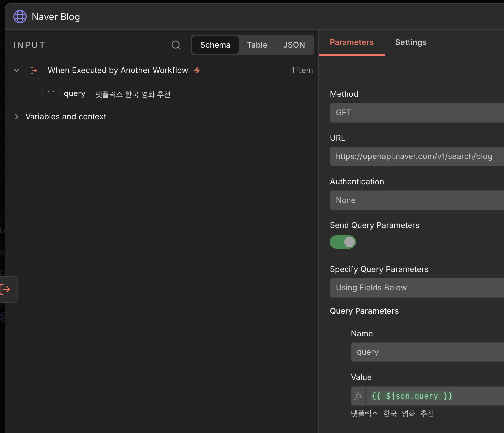Collapse the When Executed by Another Workflow section
Viewport: 504px width, 433px height.
[x=17, y=70]
